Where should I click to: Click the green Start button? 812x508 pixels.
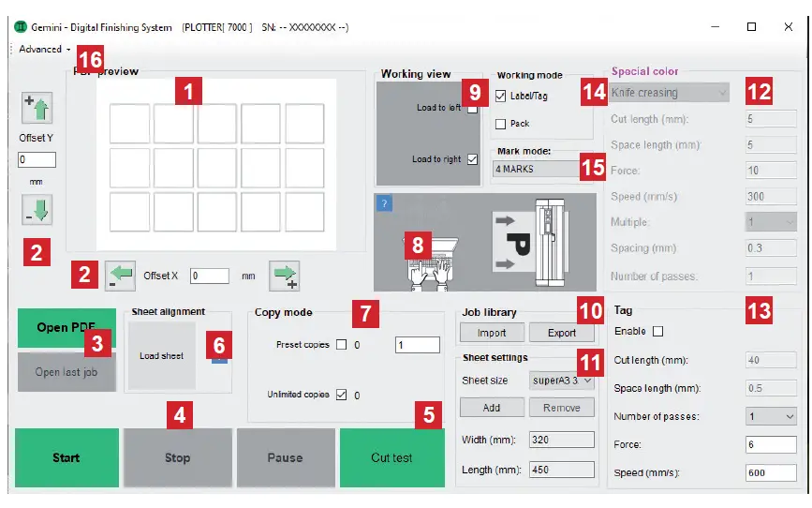tap(66, 457)
